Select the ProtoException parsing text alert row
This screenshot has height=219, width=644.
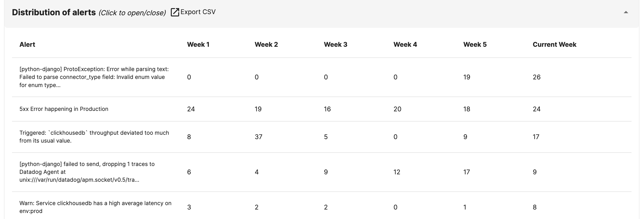94,77
